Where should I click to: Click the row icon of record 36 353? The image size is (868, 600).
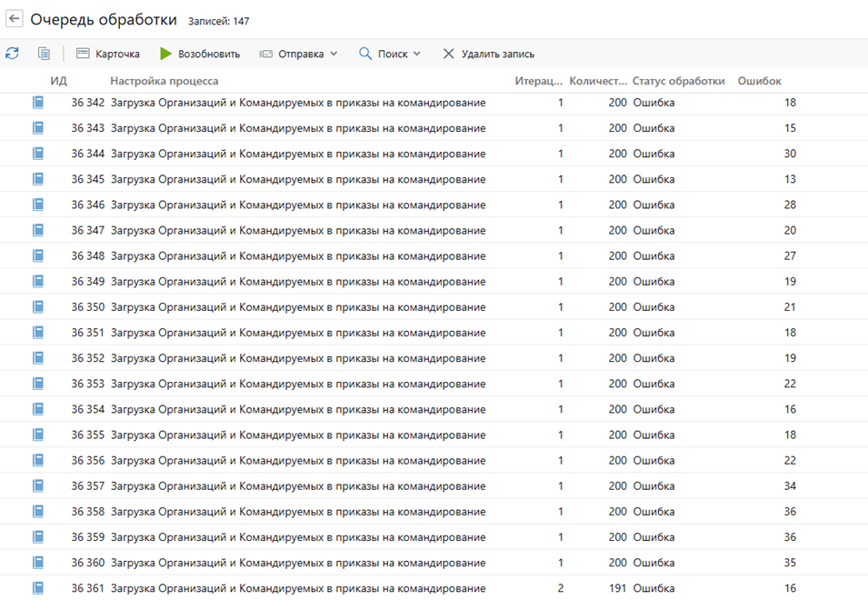pyautogui.click(x=38, y=384)
